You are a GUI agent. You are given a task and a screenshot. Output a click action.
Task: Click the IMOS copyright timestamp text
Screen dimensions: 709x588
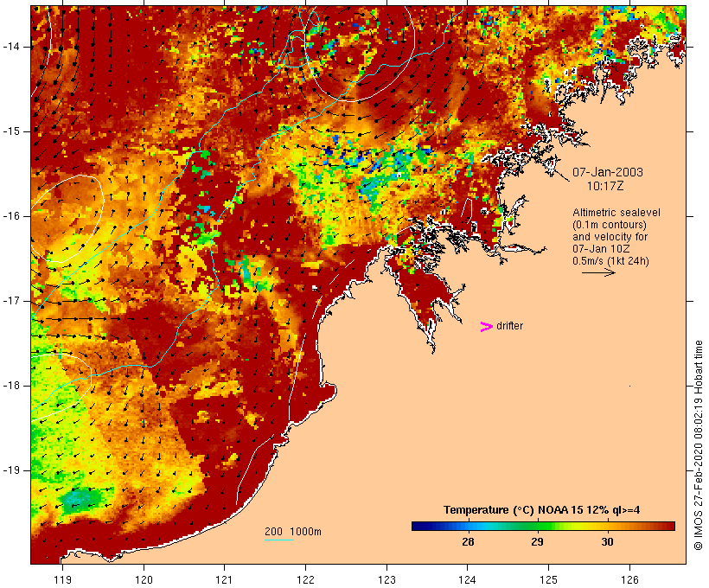point(698,445)
